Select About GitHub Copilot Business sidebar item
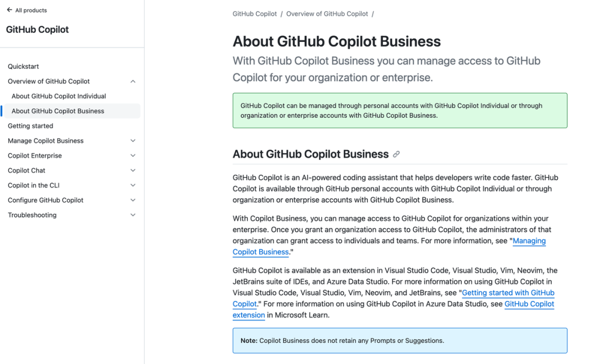Image resolution: width=603 pixels, height=364 pixels. click(58, 111)
